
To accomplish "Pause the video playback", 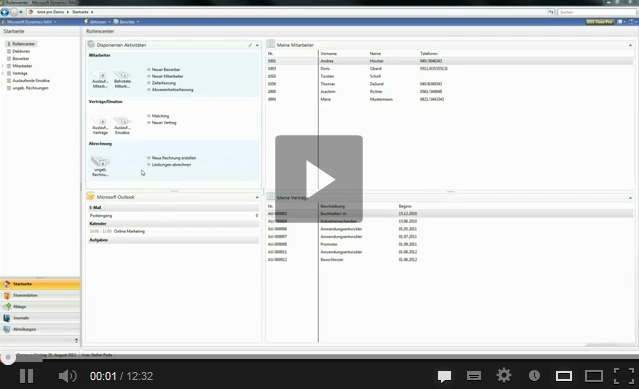I will pyautogui.click(x=26, y=376).
